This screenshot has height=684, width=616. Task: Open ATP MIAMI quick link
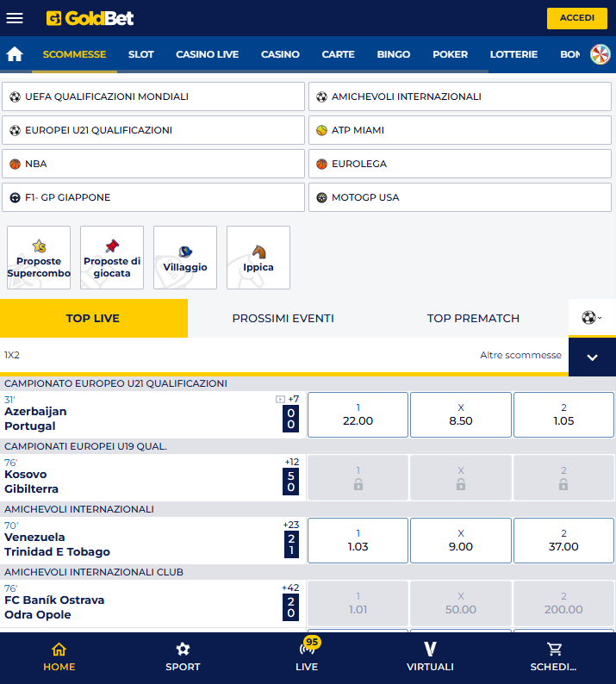(460, 130)
